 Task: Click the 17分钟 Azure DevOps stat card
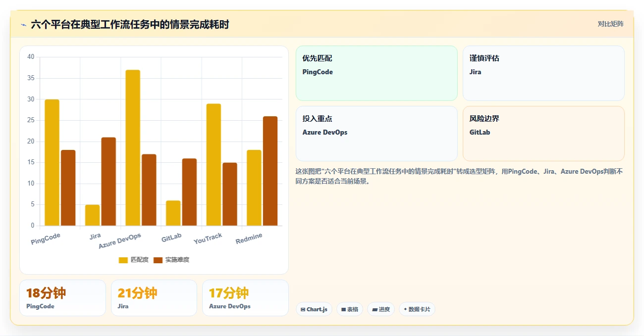click(x=245, y=298)
